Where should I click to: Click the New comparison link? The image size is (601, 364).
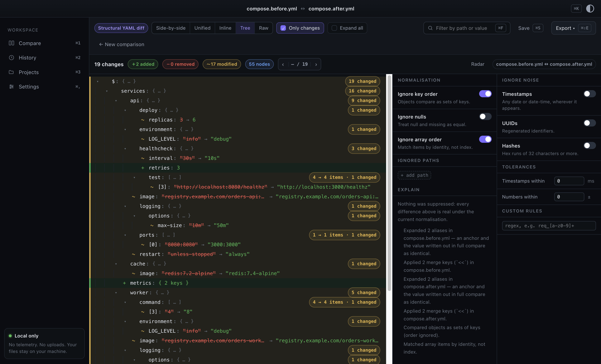point(121,44)
